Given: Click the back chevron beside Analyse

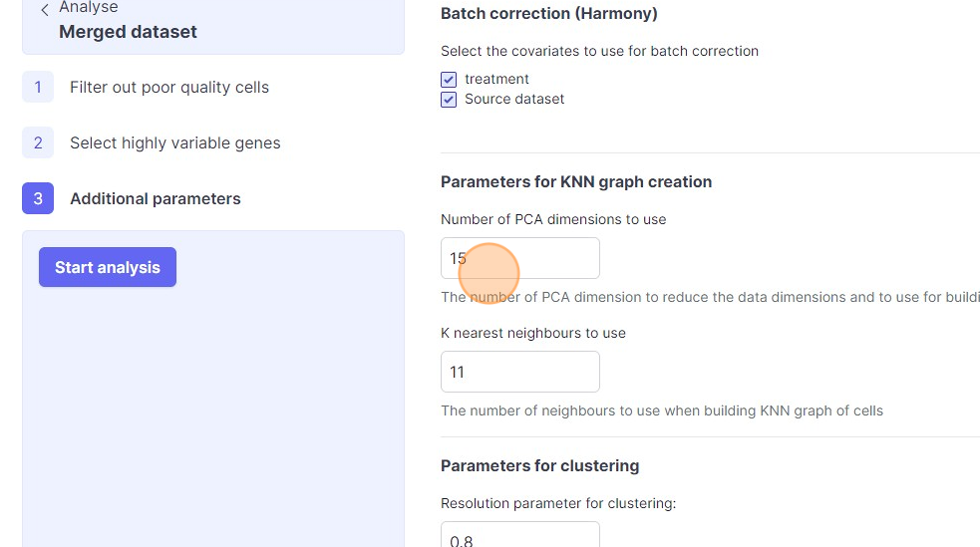Looking at the screenshot, I should tap(45, 10).
